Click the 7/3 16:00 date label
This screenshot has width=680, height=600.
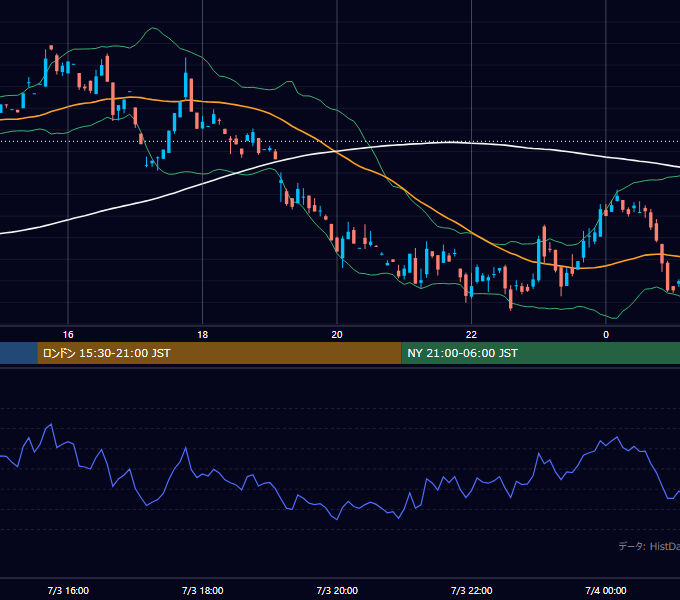click(x=68, y=590)
